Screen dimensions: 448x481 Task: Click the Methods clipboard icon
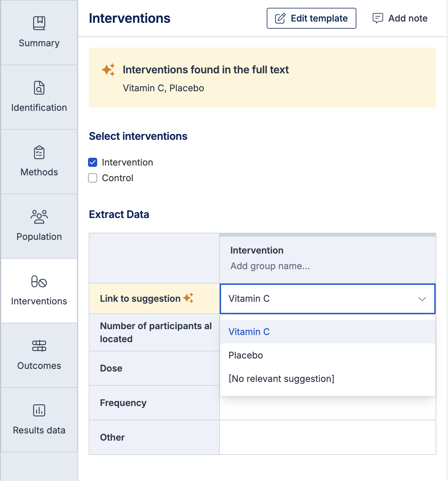[39, 153]
